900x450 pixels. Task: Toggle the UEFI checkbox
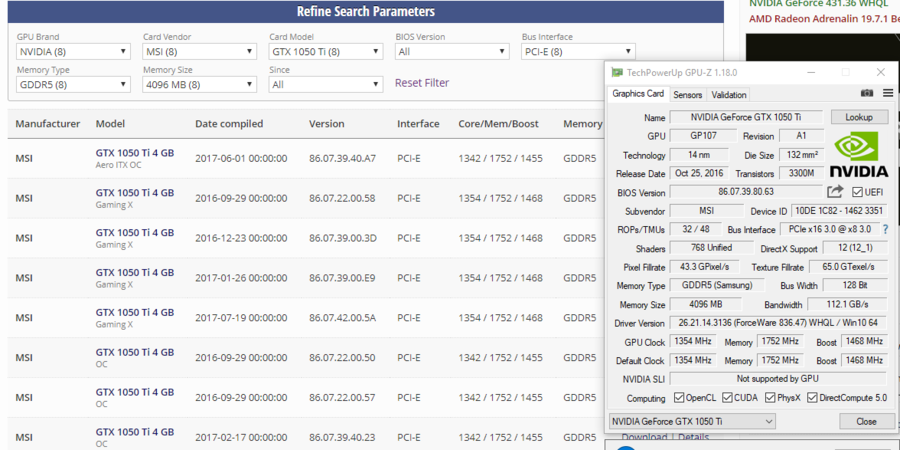(858, 192)
